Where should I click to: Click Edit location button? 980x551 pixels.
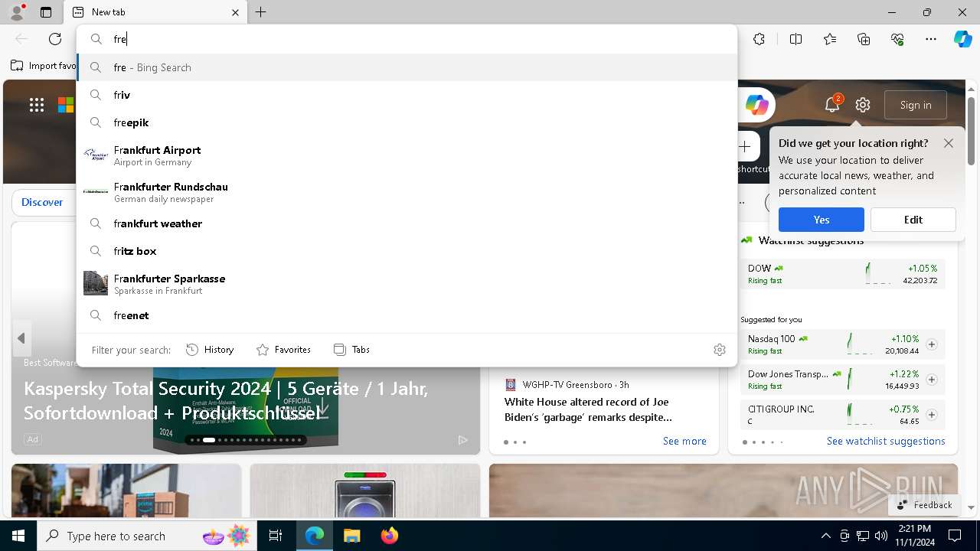coord(913,220)
